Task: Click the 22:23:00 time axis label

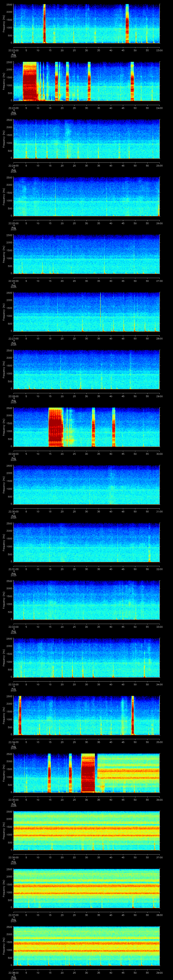Action: tap(13, 108)
